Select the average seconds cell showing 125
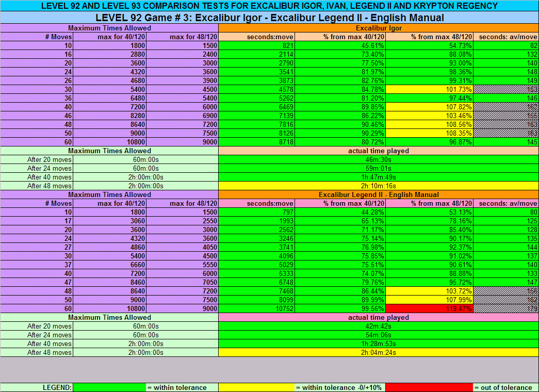The height and width of the screenshot is (392, 539). point(506,221)
